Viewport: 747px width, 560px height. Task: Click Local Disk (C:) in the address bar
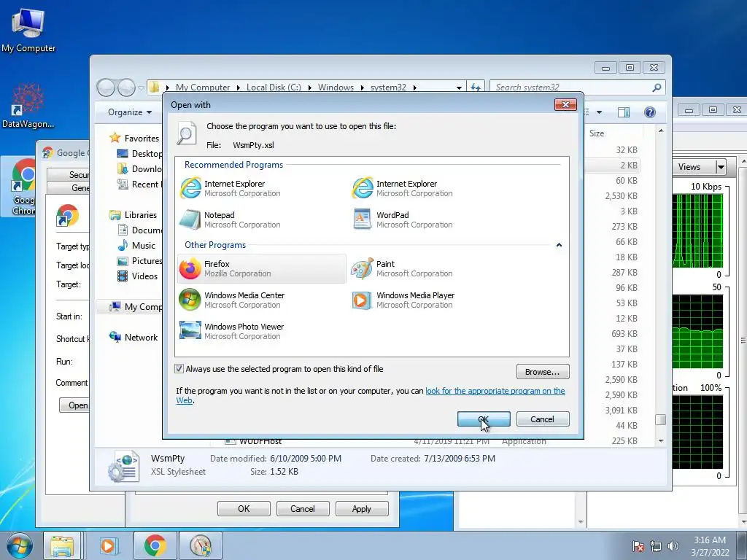click(274, 87)
